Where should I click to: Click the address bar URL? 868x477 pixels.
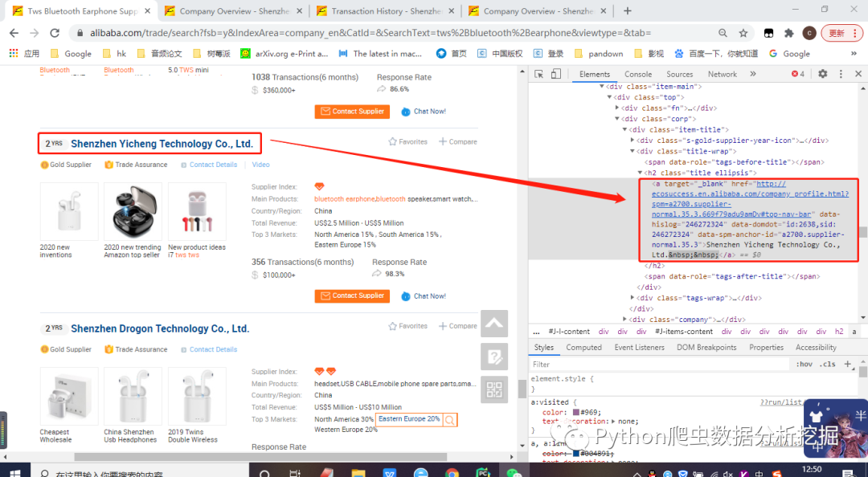pos(371,33)
